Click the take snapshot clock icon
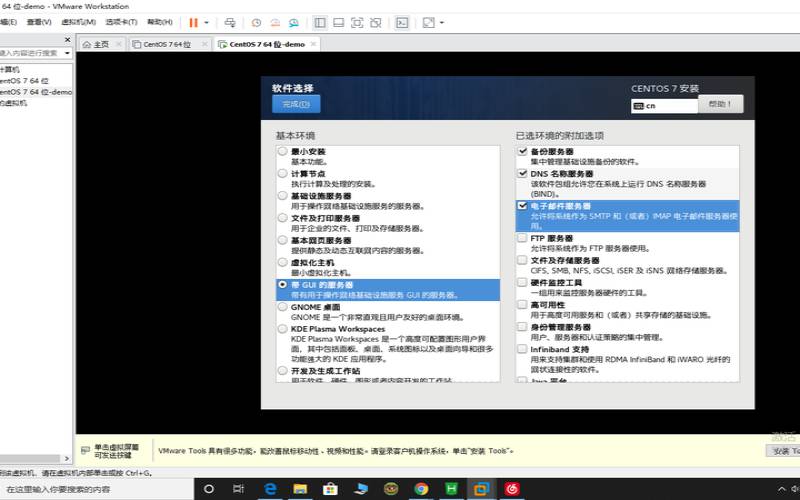The width and height of the screenshot is (800, 500). coord(256,22)
